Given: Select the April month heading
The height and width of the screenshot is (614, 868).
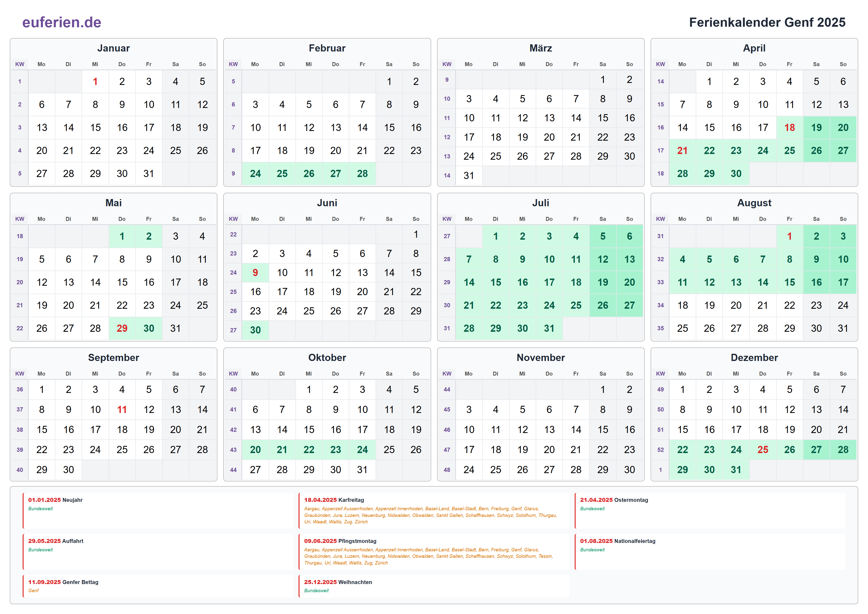Looking at the screenshot, I should click(754, 48).
